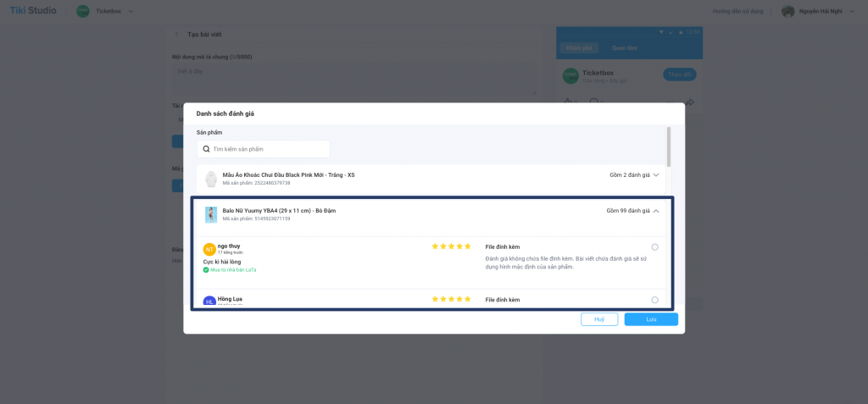Select the radio button for Hồng Lụa review
Screen dimensions: 868x404
pyautogui.click(x=655, y=300)
